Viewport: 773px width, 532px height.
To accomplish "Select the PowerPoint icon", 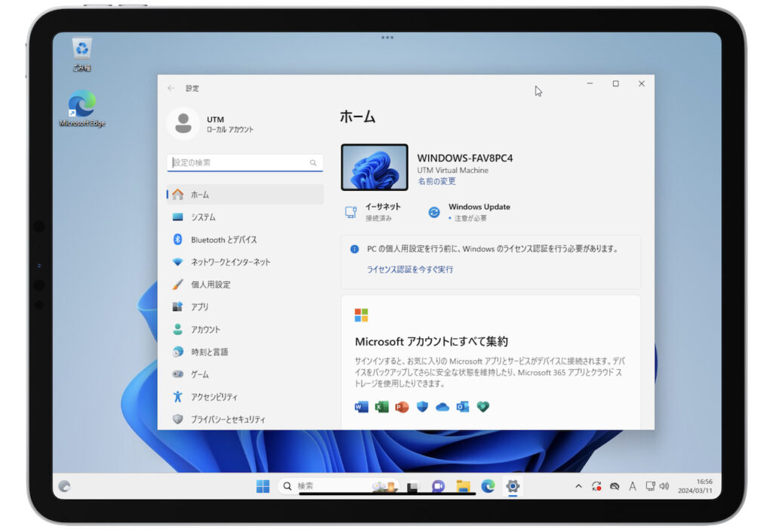I will coord(402,406).
